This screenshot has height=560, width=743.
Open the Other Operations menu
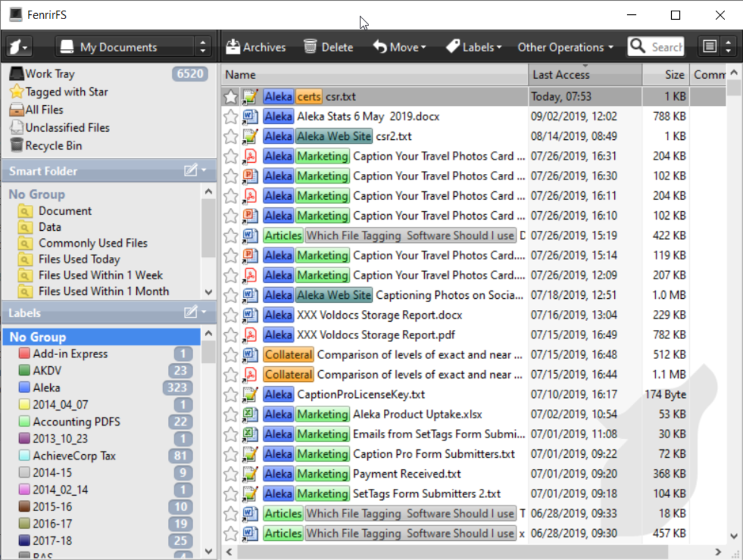565,47
